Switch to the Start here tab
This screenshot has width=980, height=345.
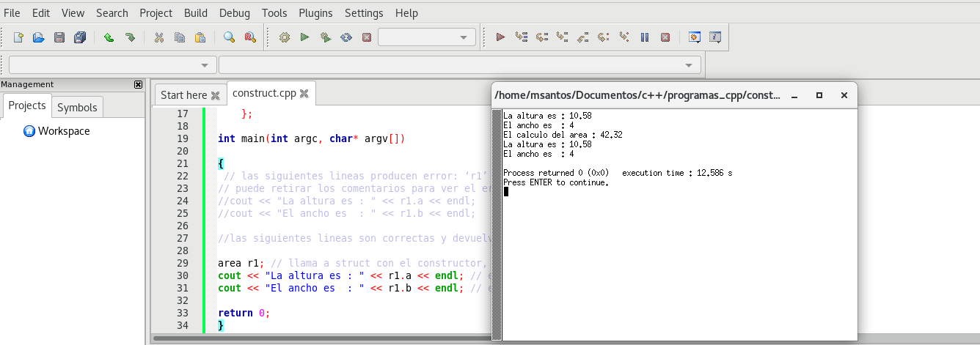(x=183, y=94)
